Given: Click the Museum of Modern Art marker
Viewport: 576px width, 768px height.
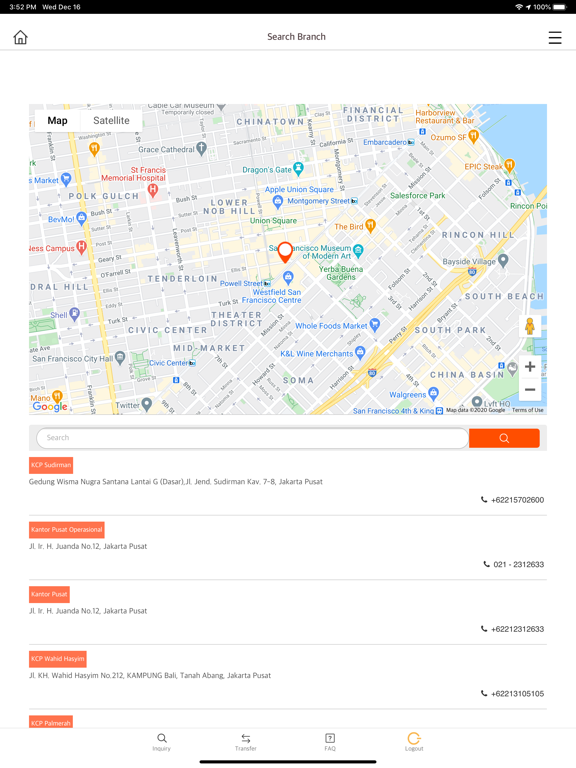Looking at the screenshot, I should [359, 251].
